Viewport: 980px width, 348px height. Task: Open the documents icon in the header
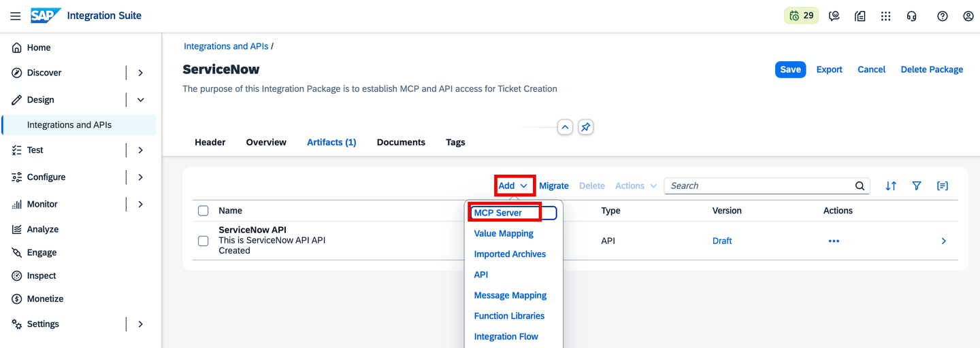[860, 16]
